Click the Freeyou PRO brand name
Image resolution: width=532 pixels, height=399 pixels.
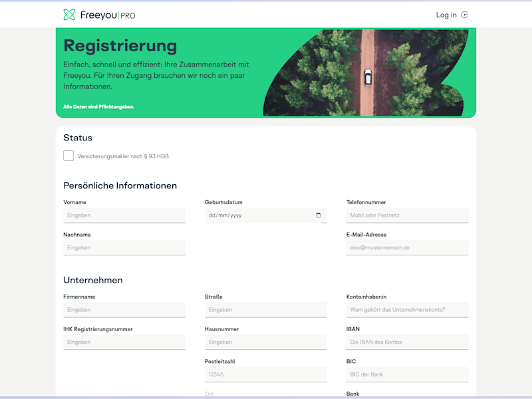point(108,15)
